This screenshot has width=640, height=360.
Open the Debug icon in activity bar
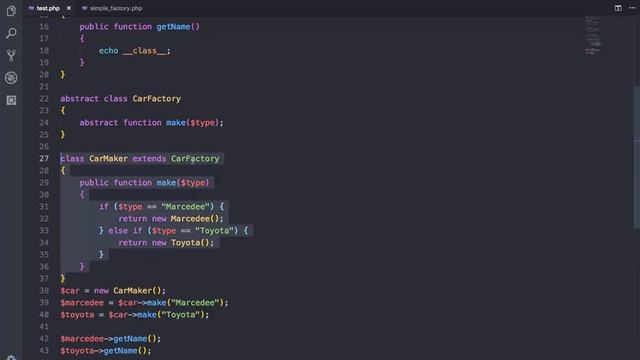tap(11, 78)
